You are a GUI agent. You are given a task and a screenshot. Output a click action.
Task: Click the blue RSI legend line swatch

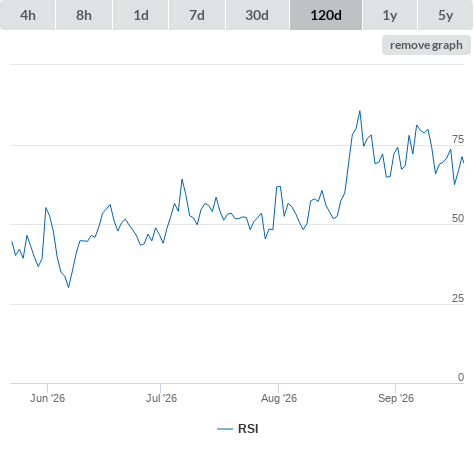pos(225,429)
